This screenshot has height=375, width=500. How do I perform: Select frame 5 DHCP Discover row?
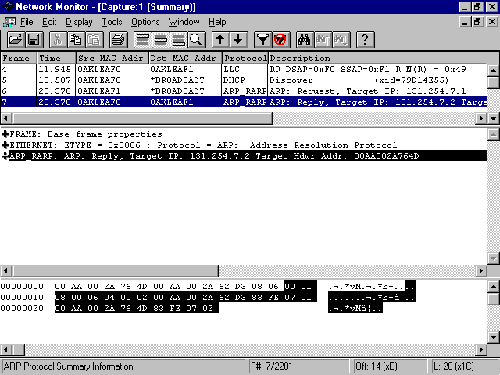tap(244, 80)
